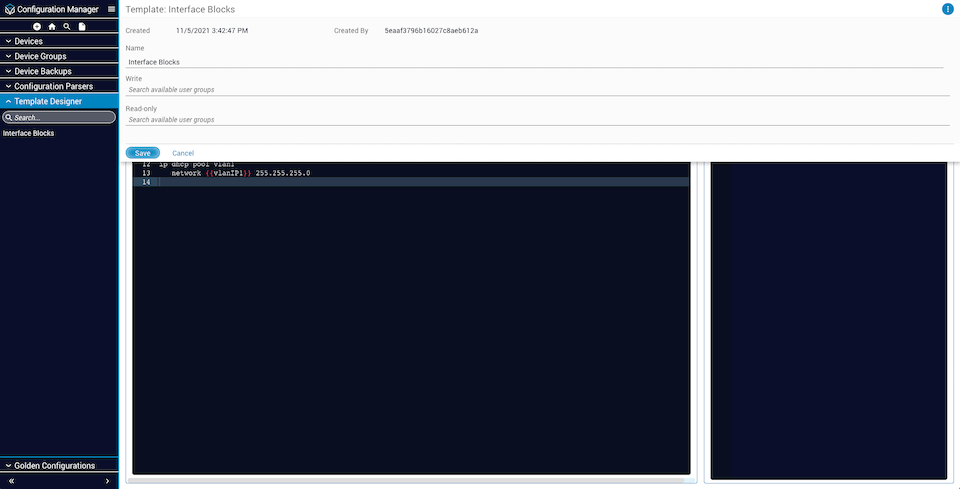
Task: Click the right arrow at sidebar bottom
Action: click(107, 481)
